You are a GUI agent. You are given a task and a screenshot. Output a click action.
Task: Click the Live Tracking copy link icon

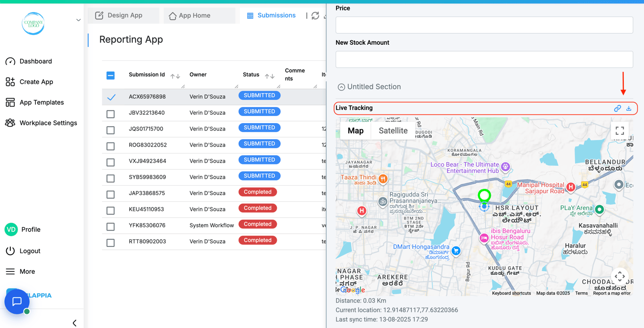(617, 108)
